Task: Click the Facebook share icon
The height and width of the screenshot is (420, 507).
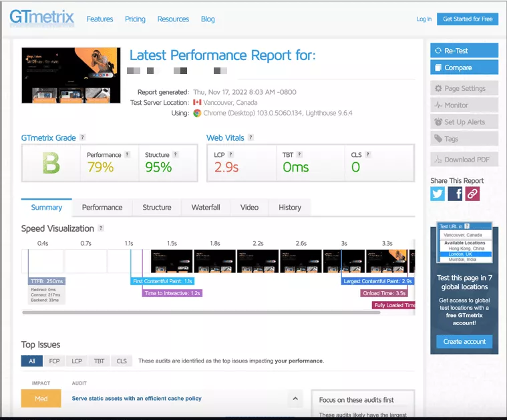Action: click(455, 194)
